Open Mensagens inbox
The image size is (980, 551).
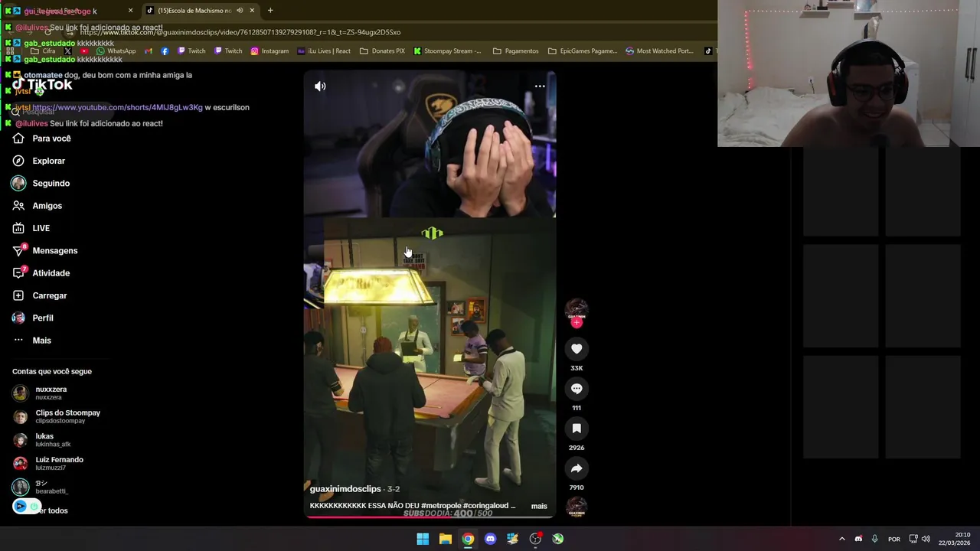(45, 251)
